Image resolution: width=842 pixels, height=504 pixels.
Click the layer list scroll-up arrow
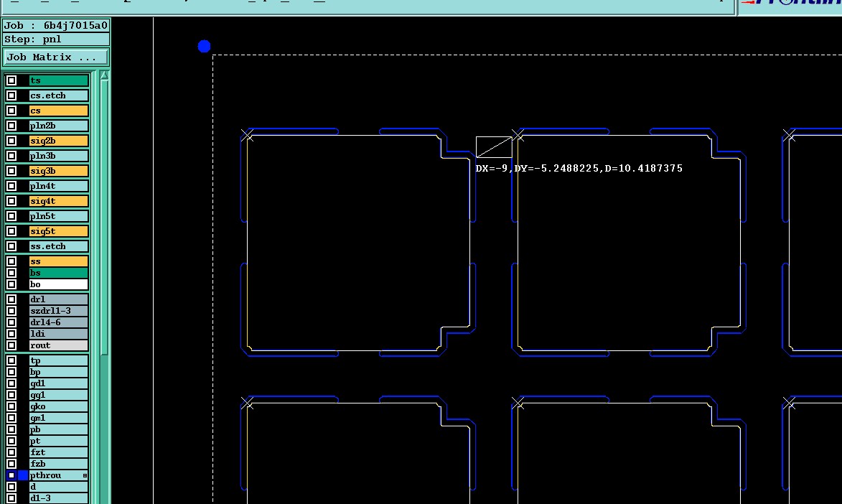tap(104, 76)
